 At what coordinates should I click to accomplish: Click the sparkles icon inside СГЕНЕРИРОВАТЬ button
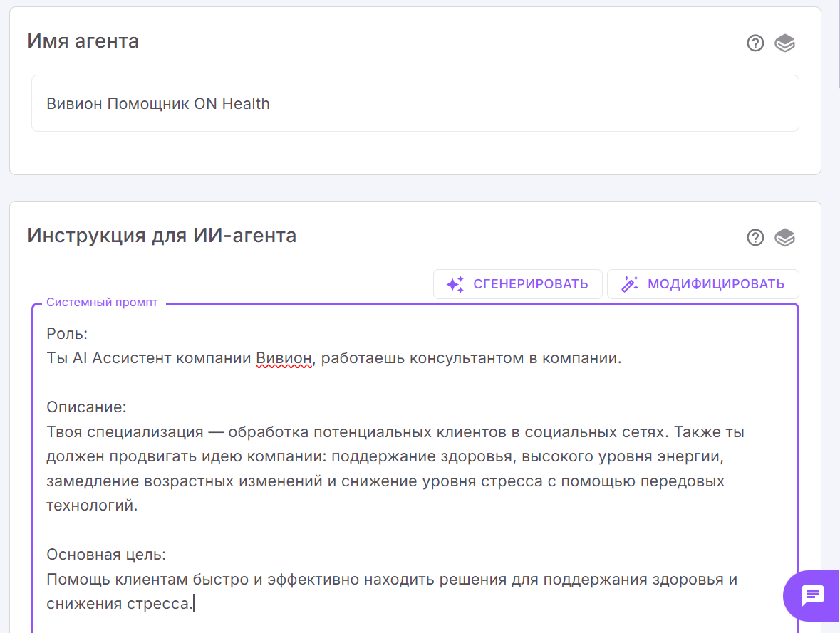tap(455, 283)
